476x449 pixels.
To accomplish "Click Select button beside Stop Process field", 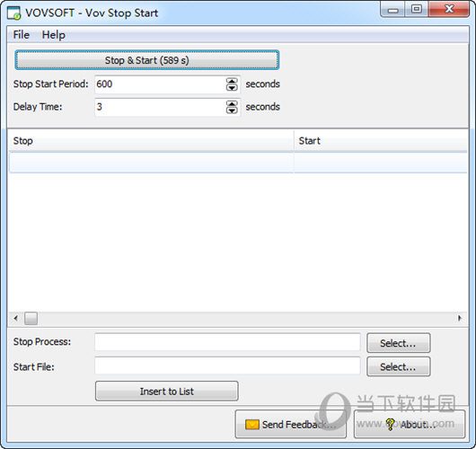I will [398, 343].
